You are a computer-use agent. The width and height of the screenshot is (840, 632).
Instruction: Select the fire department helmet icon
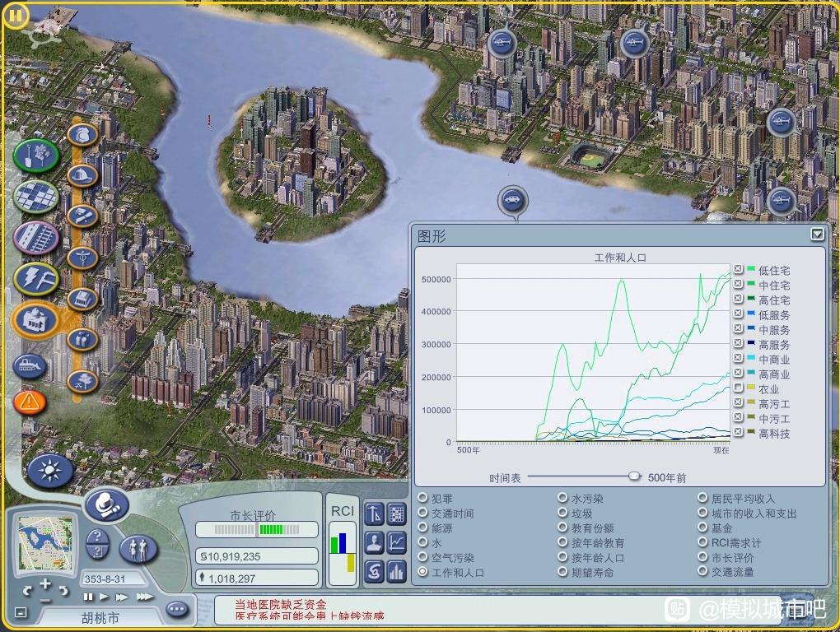(82, 175)
